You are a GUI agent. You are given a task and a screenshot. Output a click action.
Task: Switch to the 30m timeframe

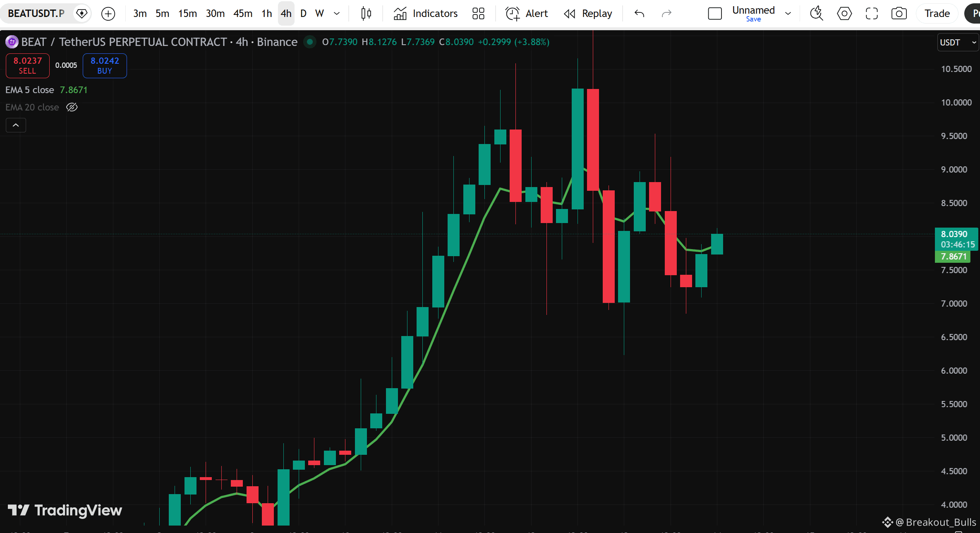(215, 14)
